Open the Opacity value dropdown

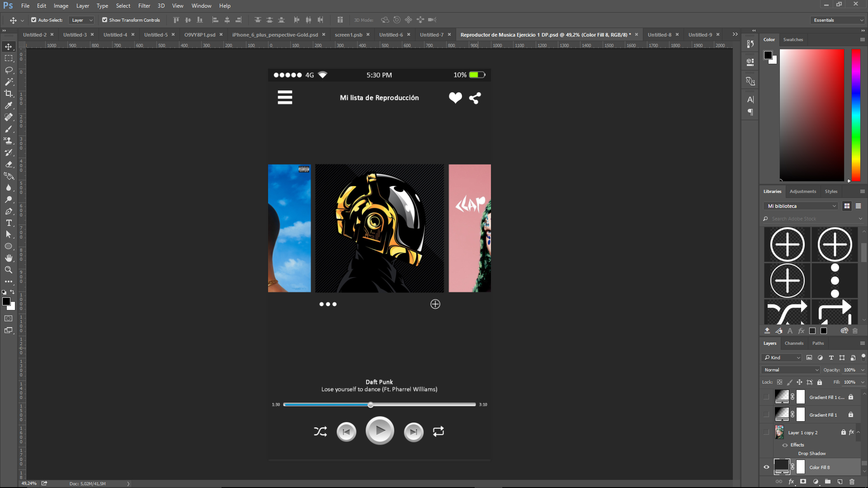click(863, 370)
